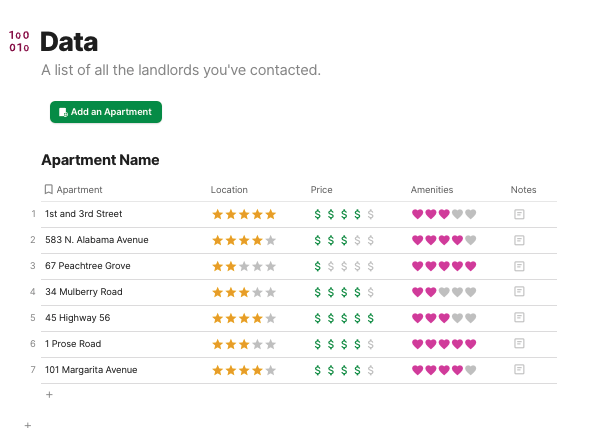Open the Amenities column header menu
Screen dimensions: 610x428
pyautogui.click(x=432, y=190)
